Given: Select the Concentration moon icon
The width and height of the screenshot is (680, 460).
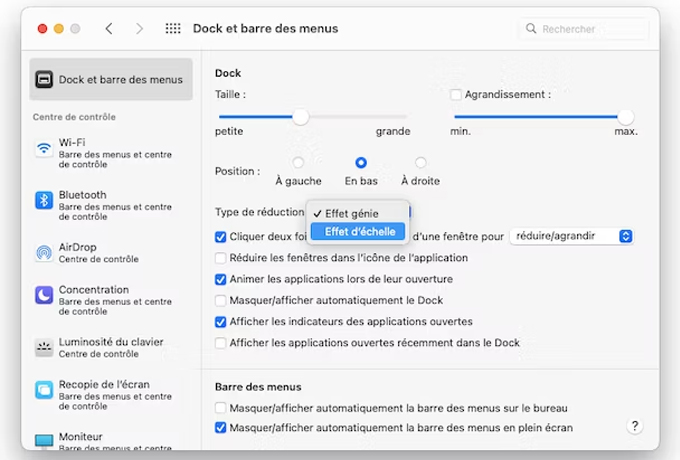Looking at the screenshot, I should [44, 295].
